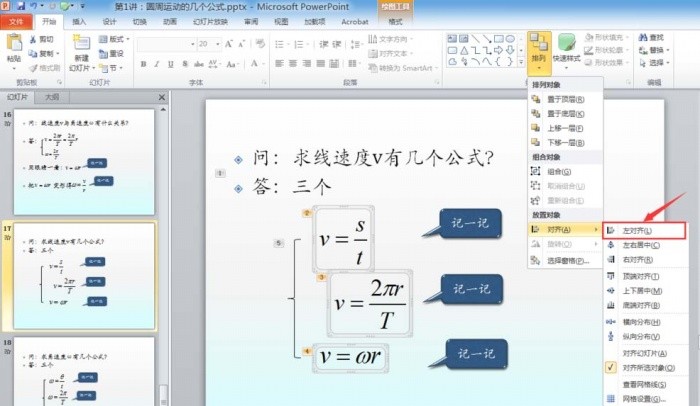700x406 pixels.
Task: Expand the 对齐(A) submenu arrow
Action: 596,230
